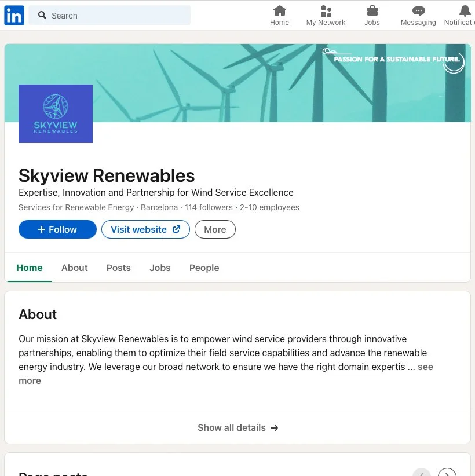Click the external link icon on Visit website

point(177,229)
